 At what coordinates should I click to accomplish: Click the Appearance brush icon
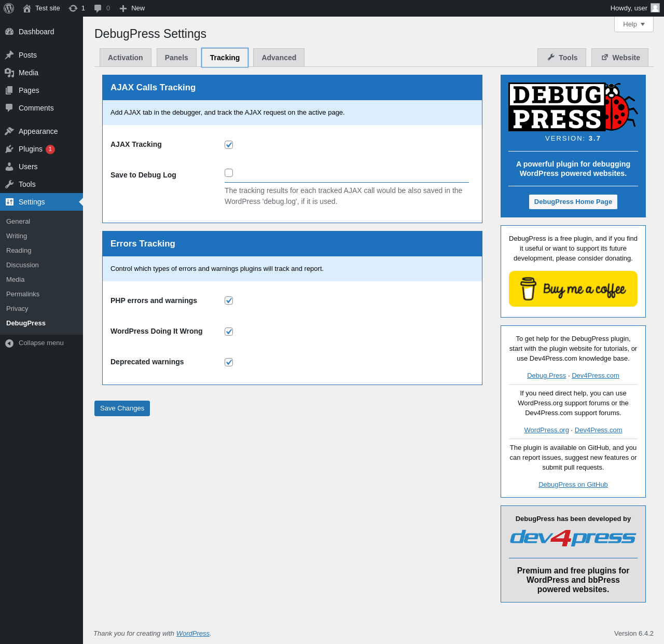(9, 131)
